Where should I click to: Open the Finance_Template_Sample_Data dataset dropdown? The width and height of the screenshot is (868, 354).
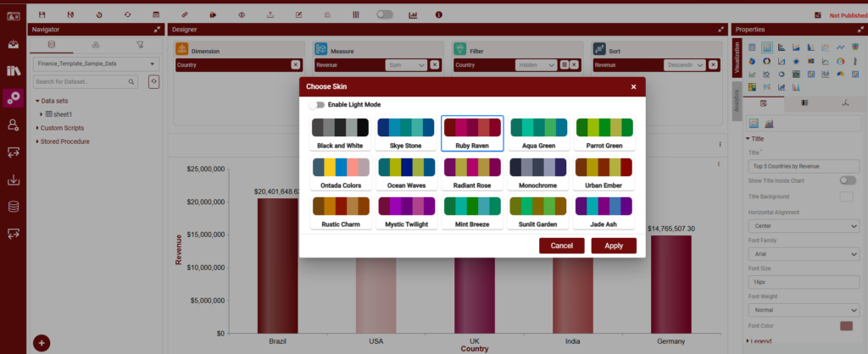click(x=95, y=64)
